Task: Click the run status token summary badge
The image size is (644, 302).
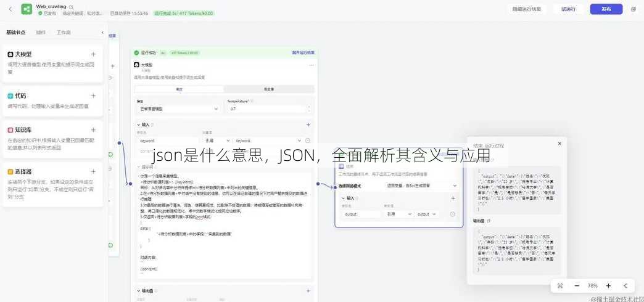Action: (184, 13)
